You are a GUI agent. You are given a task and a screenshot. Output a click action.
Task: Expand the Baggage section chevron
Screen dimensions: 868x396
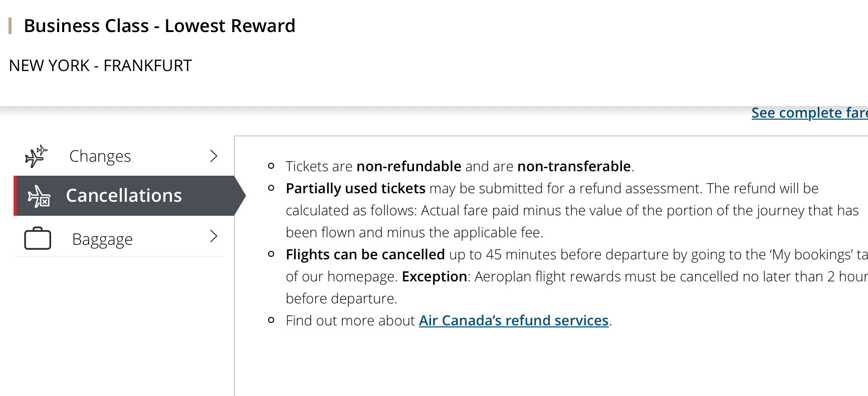click(x=213, y=236)
